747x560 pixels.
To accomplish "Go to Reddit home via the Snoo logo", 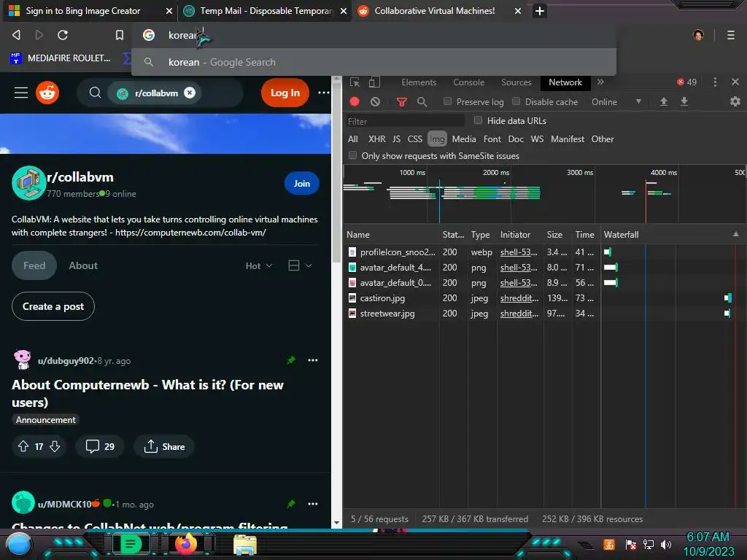I will point(47,93).
